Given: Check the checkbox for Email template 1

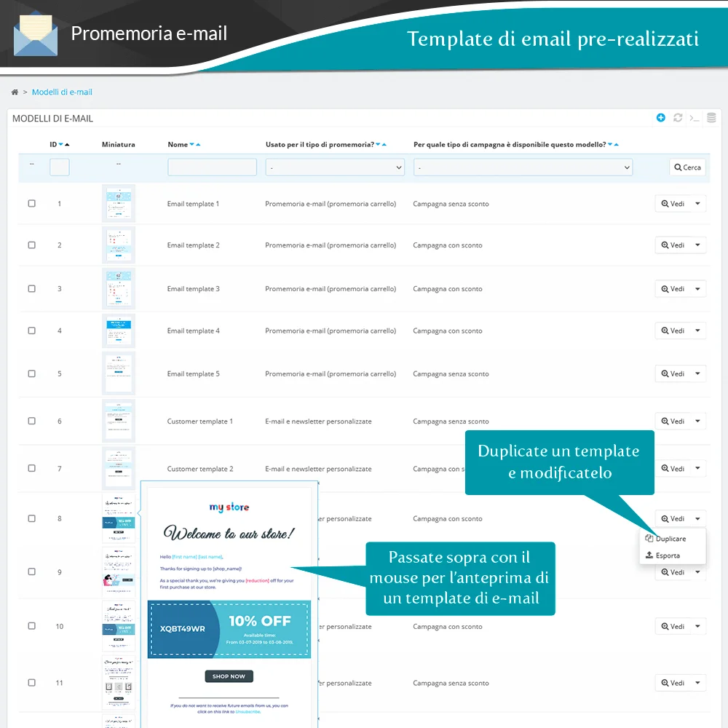Looking at the screenshot, I should pyautogui.click(x=31, y=203).
